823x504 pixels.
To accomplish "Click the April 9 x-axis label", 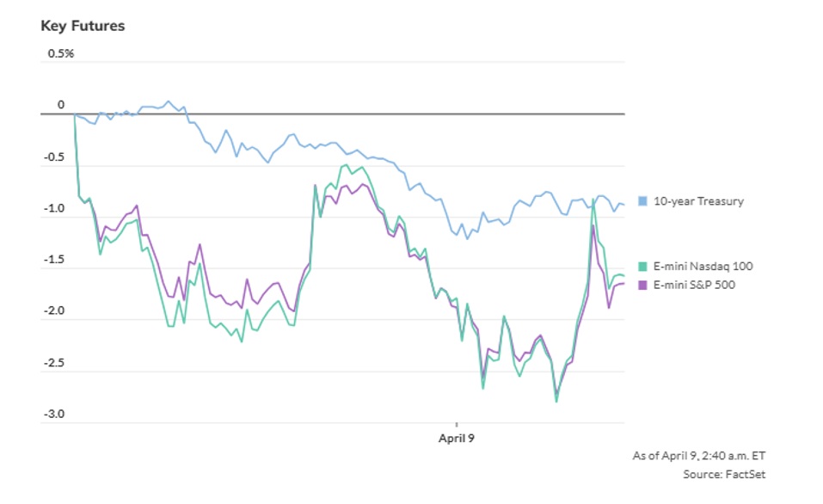I will (457, 438).
